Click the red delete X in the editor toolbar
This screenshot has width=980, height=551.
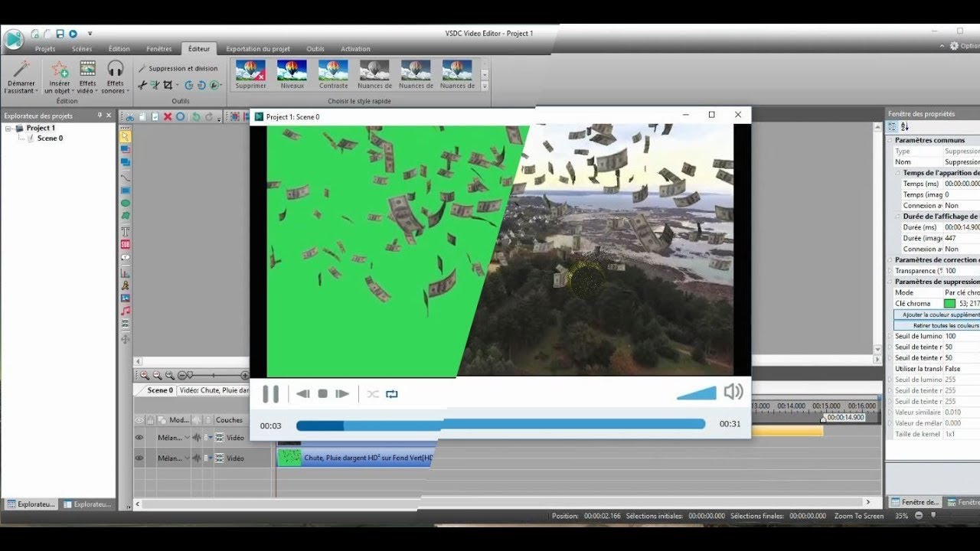[x=168, y=117]
